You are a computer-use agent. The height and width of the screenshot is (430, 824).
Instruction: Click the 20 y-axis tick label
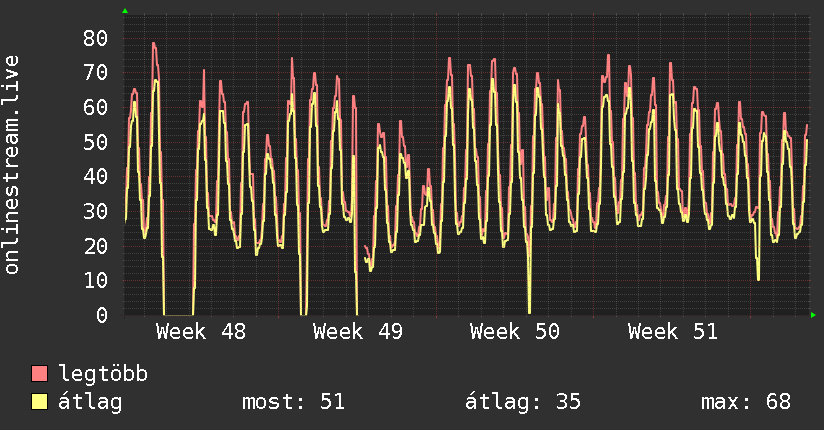tap(96, 246)
